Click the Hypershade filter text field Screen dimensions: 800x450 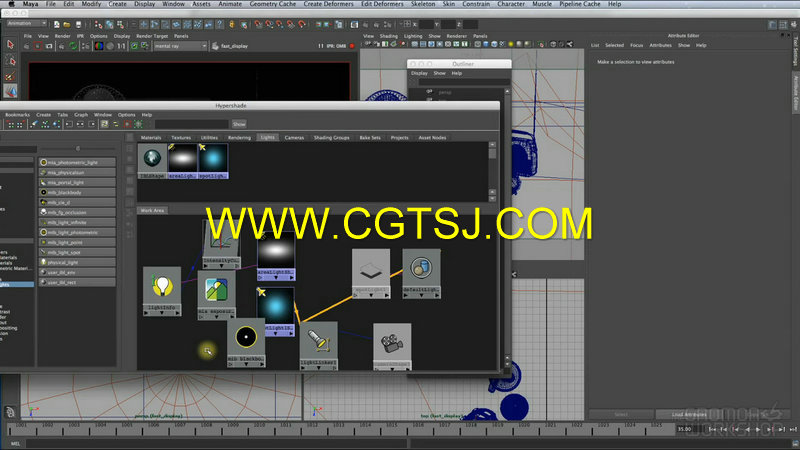point(191,124)
